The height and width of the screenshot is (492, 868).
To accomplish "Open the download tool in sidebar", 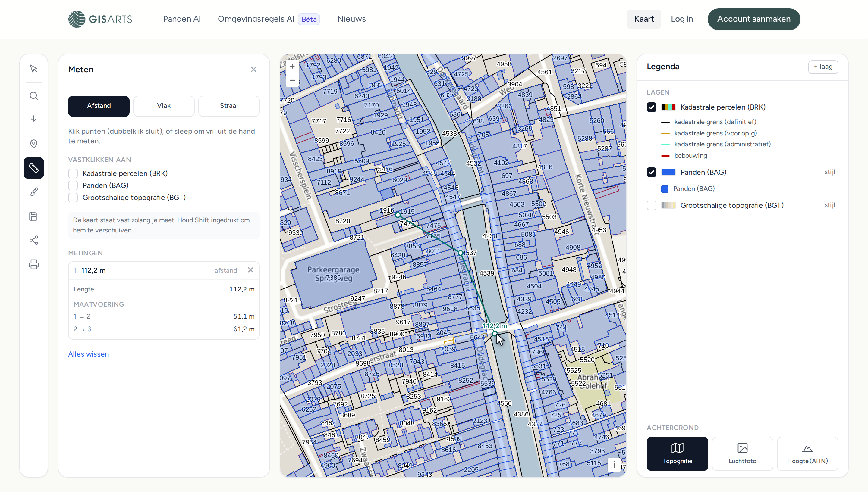I will pos(33,120).
